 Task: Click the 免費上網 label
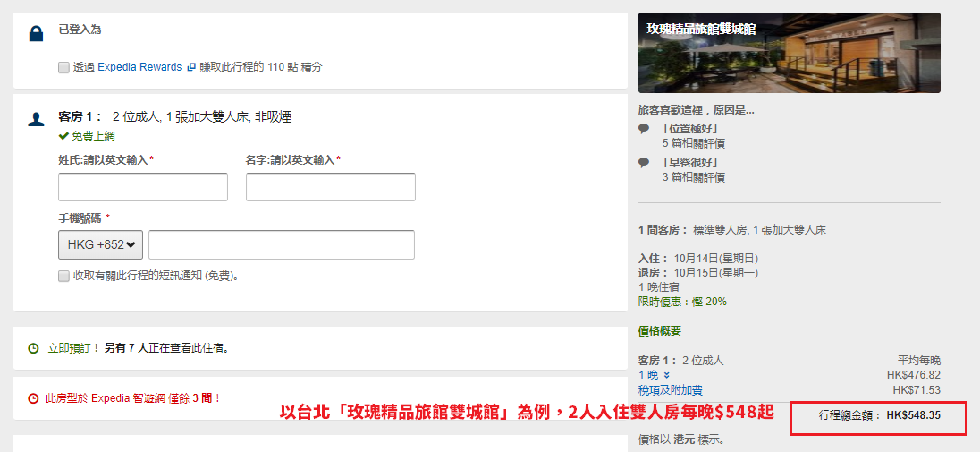tap(93, 136)
